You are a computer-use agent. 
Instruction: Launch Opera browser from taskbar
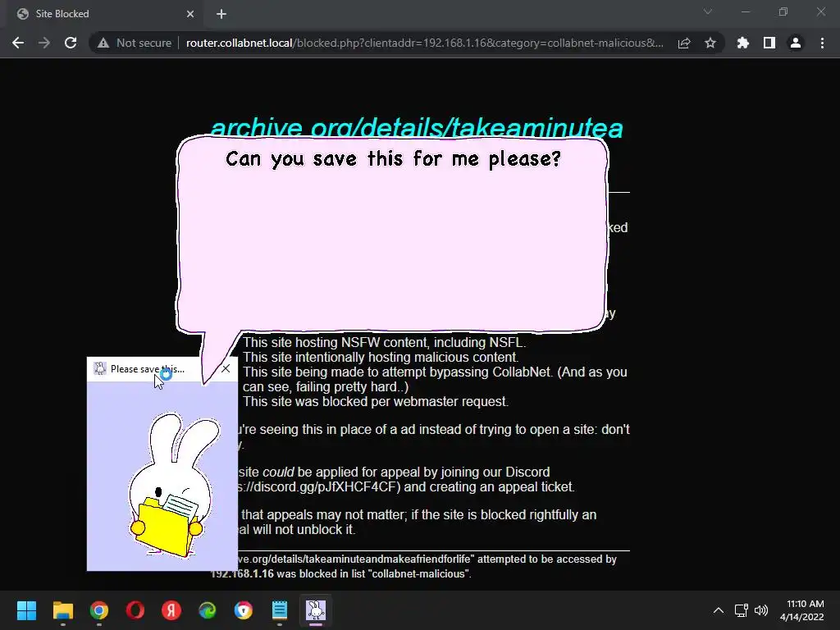coord(135,610)
